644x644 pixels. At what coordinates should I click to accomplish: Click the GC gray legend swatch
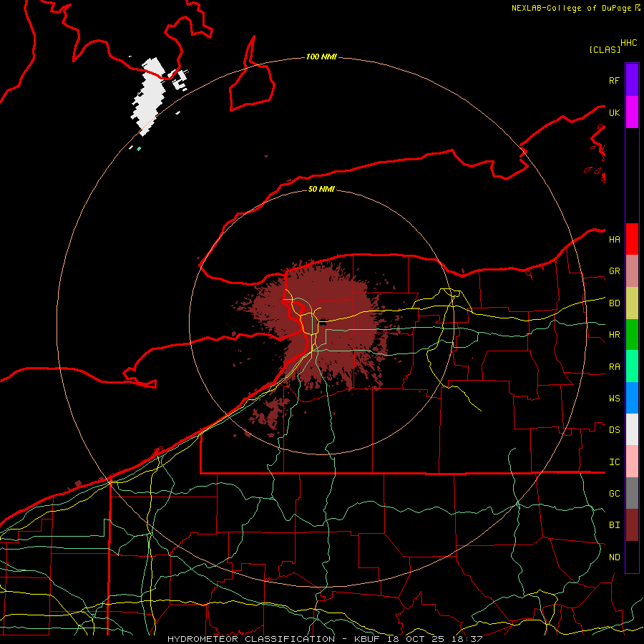(x=632, y=493)
